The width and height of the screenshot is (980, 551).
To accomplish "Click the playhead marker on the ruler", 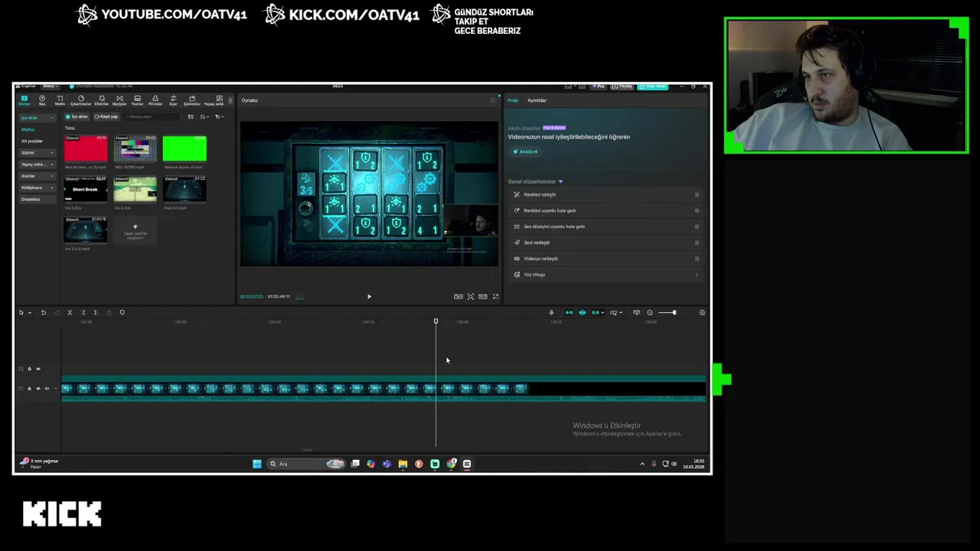I will [x=436, y=321].
